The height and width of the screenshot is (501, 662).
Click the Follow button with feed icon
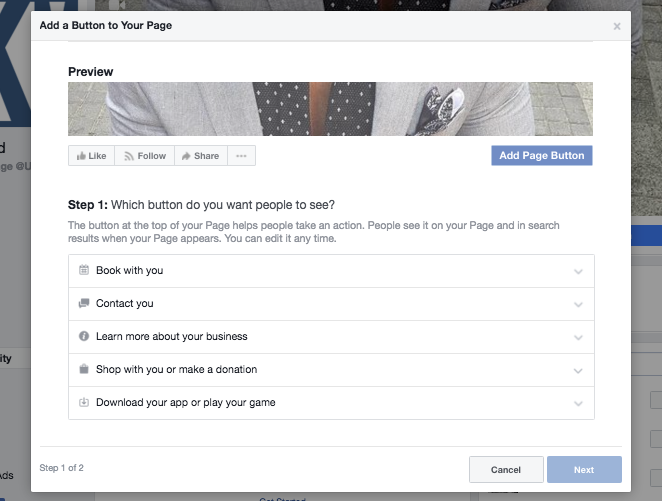point(144,156)
